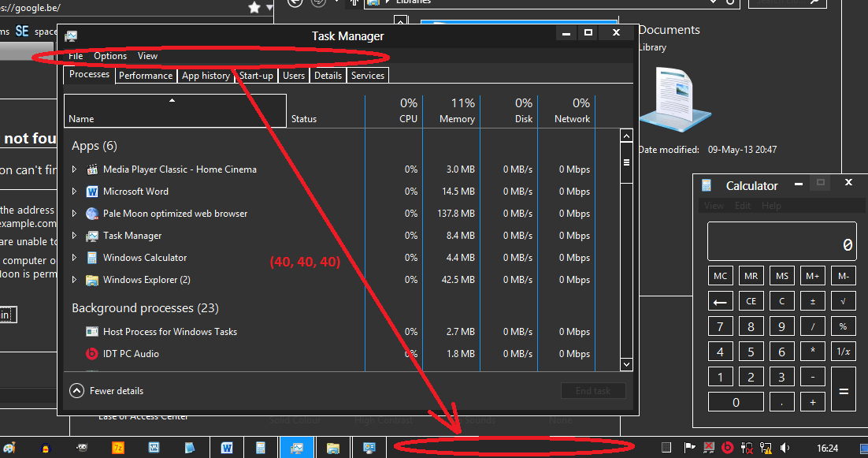Open File Explorer from the taskbar
Image resolution: width=868 pixels, height=458 pixels.
tap(333, 448)
